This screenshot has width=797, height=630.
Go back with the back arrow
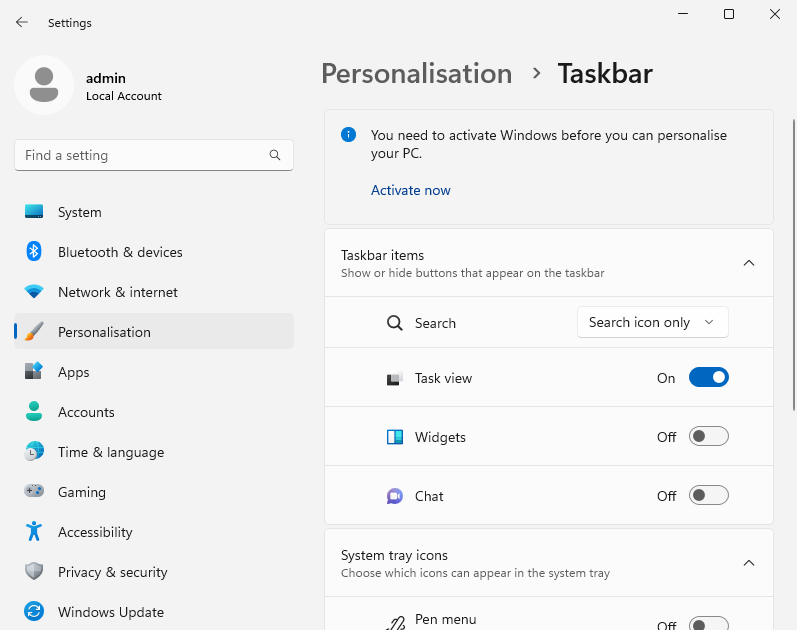tap(22, 22)
